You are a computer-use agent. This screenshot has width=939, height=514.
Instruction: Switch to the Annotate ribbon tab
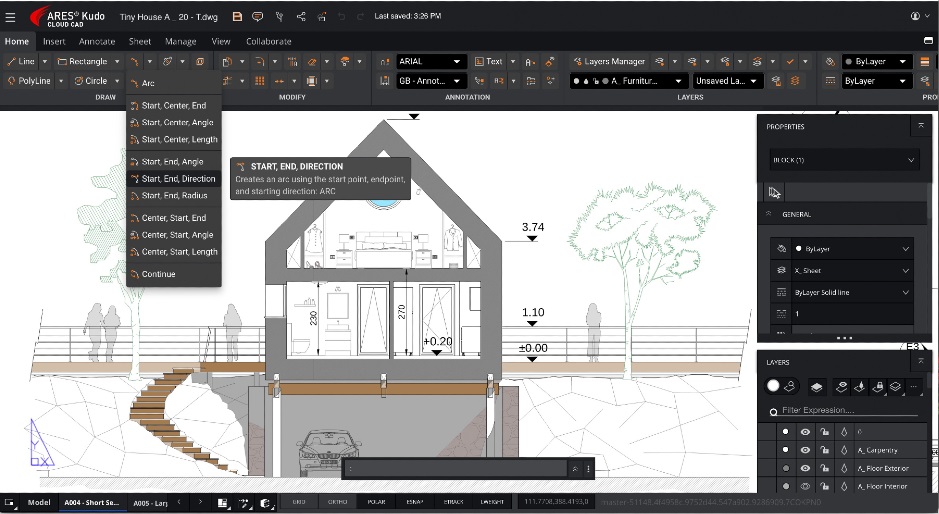coord(97,42)
